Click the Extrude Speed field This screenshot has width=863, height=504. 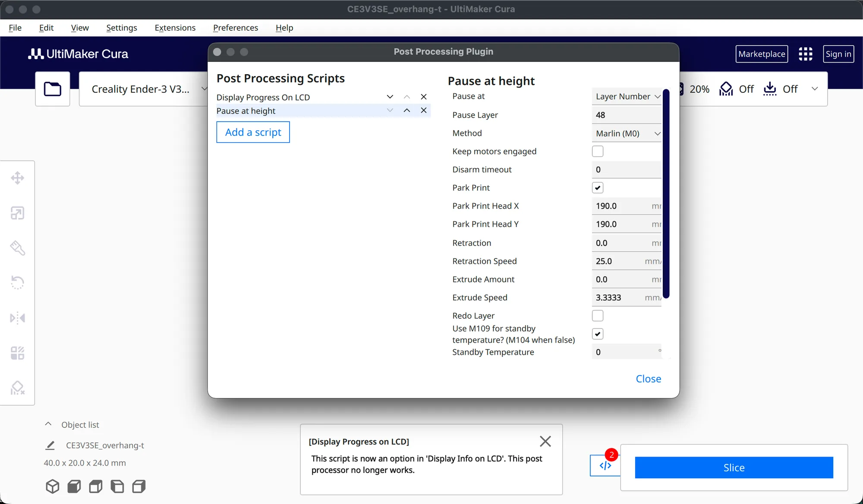pyautogui.click(x=627, y=297)
